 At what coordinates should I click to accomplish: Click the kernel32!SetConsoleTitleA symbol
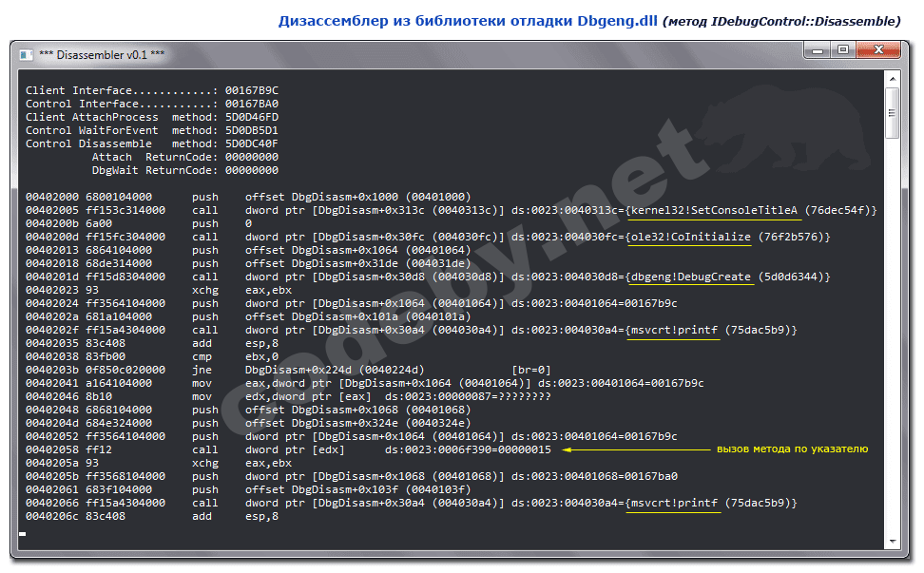[714, 210]
